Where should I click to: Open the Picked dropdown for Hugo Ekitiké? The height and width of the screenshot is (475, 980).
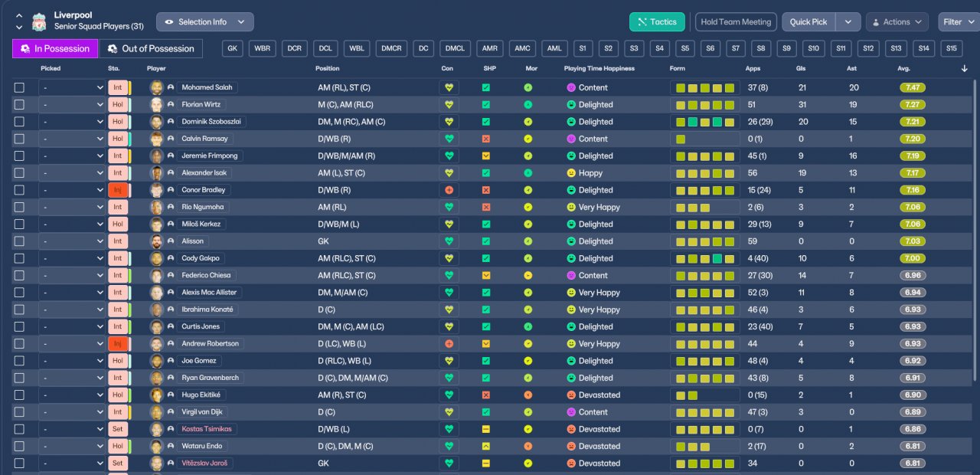72,395
